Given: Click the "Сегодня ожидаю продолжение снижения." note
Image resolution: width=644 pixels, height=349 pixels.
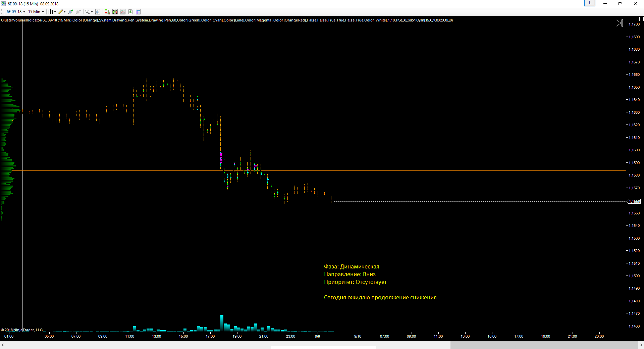Looking at the screenshot, I should (381, 297).
